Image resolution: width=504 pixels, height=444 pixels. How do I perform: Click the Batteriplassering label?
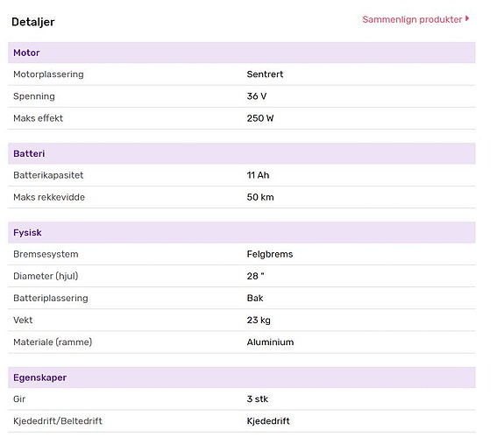pos(51,298)
